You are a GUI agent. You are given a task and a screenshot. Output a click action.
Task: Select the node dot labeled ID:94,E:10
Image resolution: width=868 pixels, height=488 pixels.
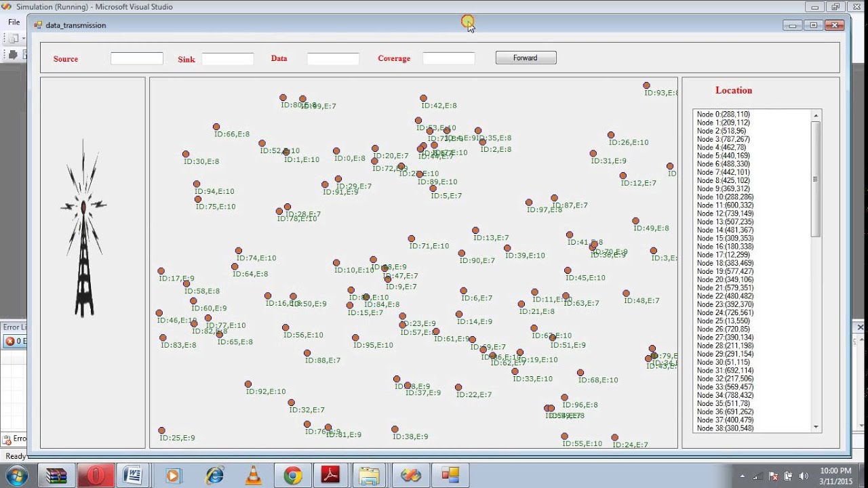tap(197, 184)
